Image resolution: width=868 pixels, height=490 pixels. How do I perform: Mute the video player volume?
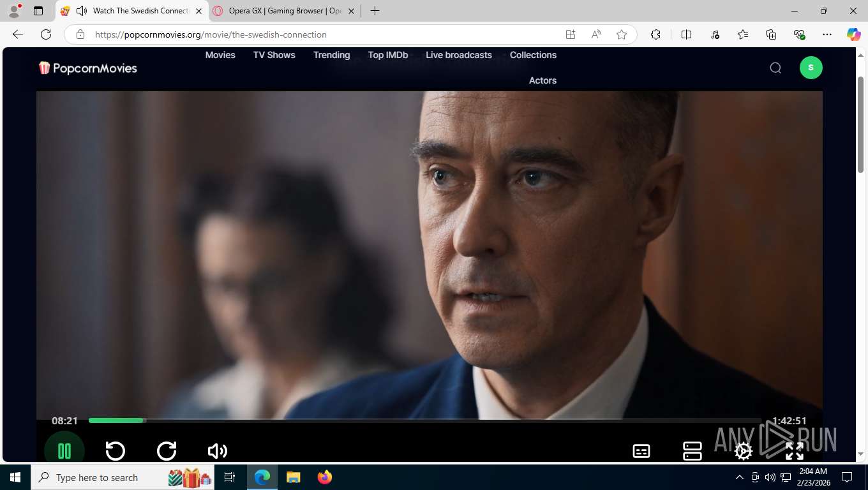pos(218,451)
